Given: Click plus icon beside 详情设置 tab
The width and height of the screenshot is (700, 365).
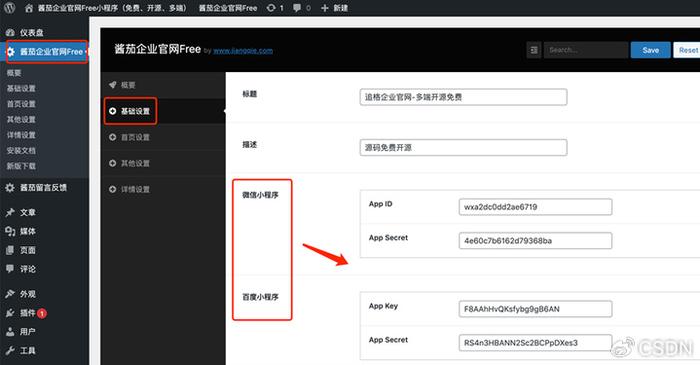Looking at the screenshot, I should click(112, 189).
